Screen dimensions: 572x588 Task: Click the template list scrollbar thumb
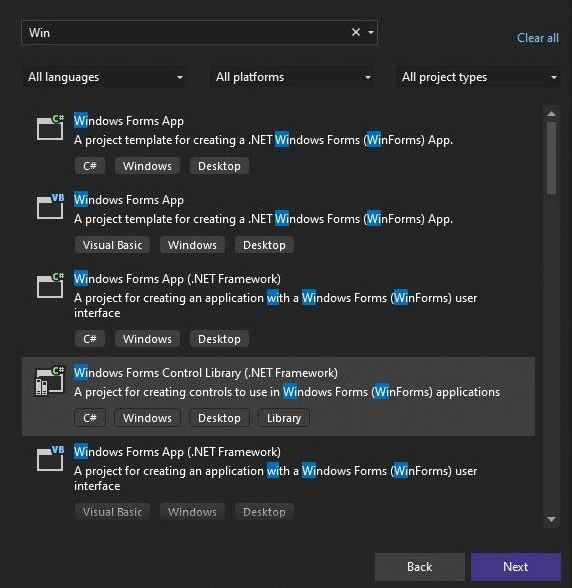[x=551, y=158]
